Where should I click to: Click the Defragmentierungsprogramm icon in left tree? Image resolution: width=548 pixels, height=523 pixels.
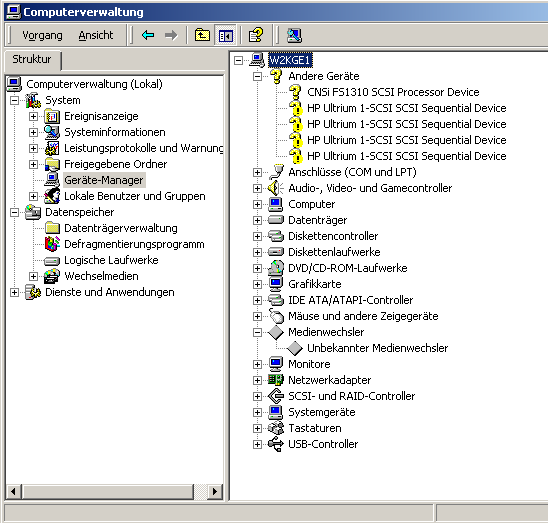pos(52,244)
